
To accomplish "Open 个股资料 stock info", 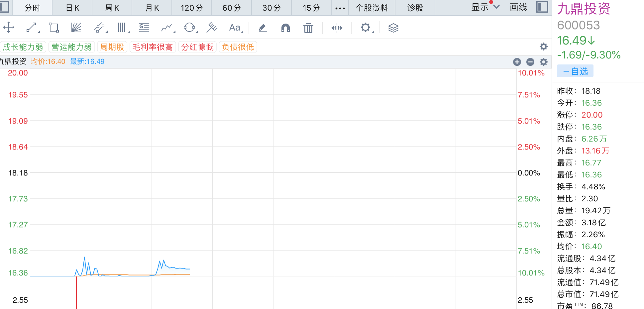I will point(372,8).
